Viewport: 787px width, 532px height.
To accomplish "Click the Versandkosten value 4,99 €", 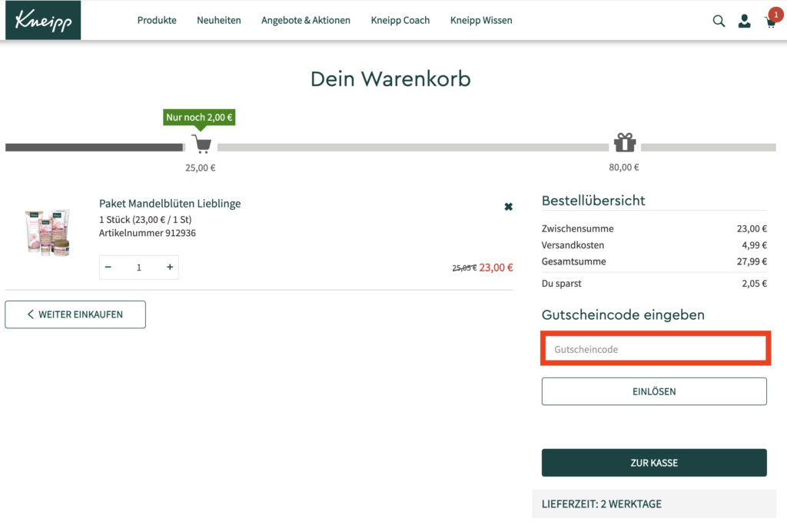I will click(754, 245).
